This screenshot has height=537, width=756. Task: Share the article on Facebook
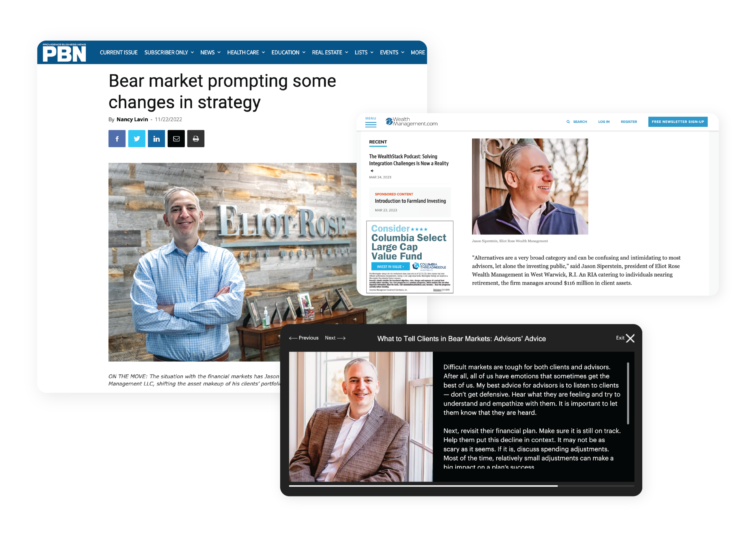[x=117, y=139]
